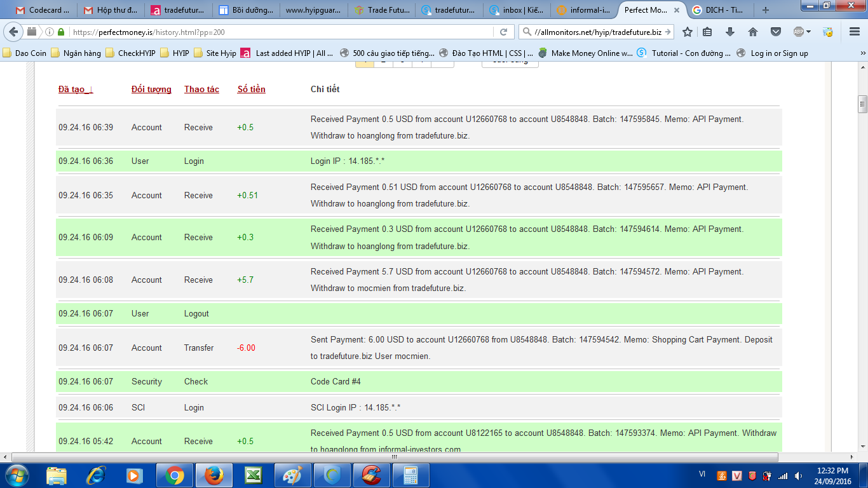Image resolution: width=868 pixels, height=488 pixels.
Task: Open the Firefox hamburger menu
Action: pyautogui.click(x=854, y=32)
